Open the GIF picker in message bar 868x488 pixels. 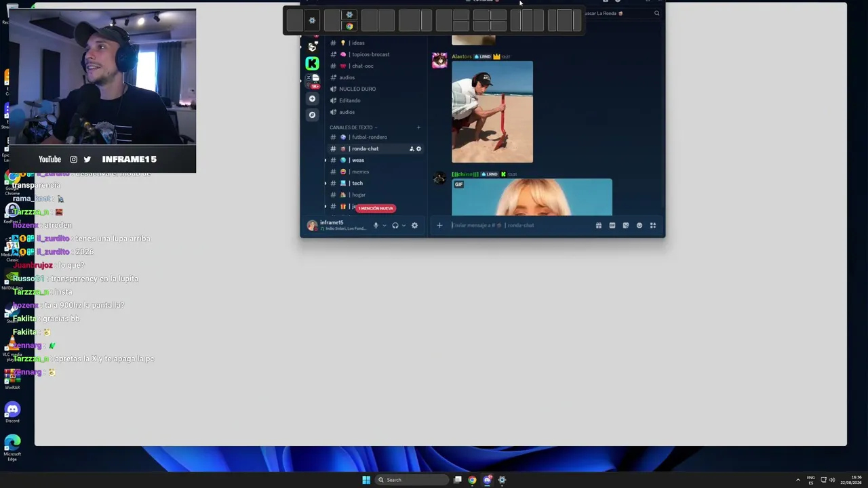(612, 226)
